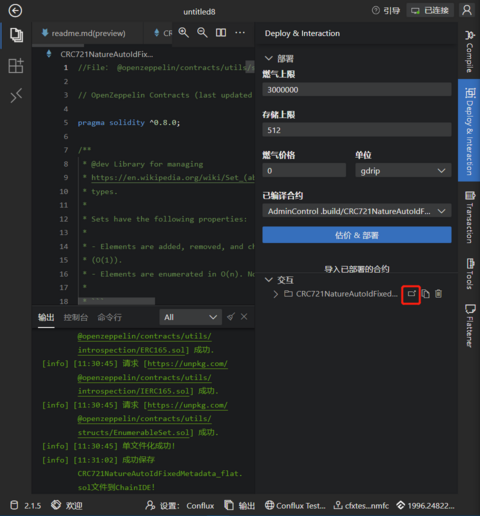Screen dimensions: 480x516
Task: Open the Flattener side panel
Action: pyautogui.click(x=469, y=325)
